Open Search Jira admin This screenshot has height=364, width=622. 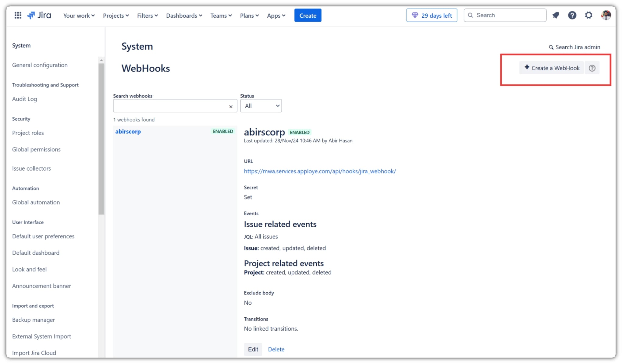click(574, 47)
